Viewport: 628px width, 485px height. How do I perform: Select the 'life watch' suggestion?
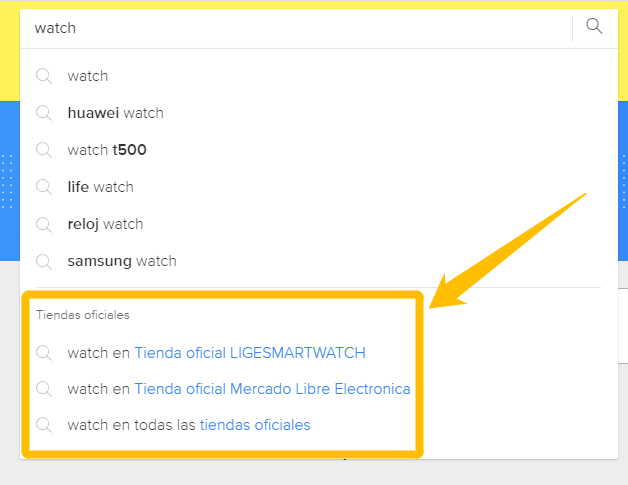[x=100, y=187]
